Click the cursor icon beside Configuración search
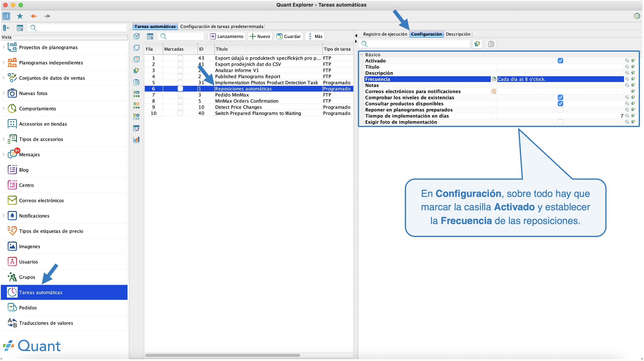The width and height of the screenshot is (644, 361). coord(477,44)
